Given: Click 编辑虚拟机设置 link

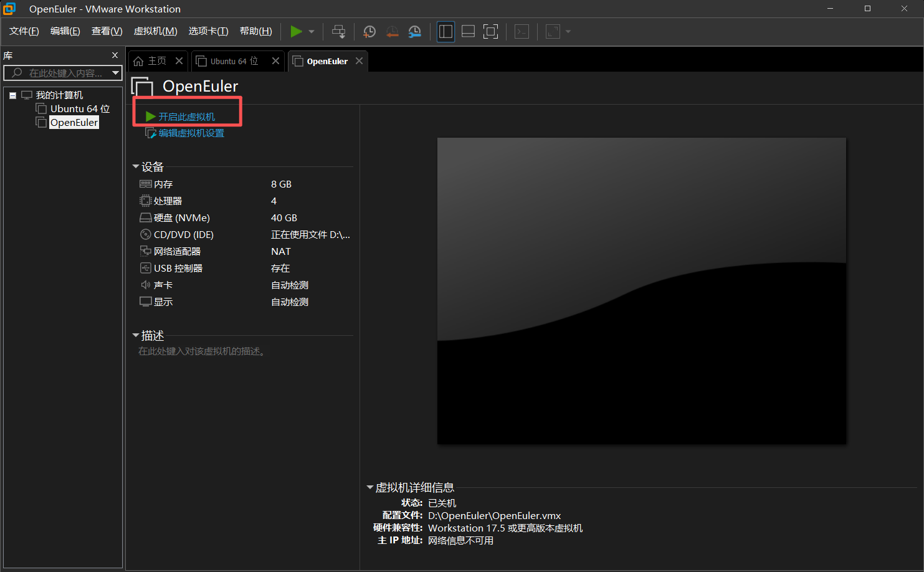Looking at the screenshot, I should pos(191,133).
